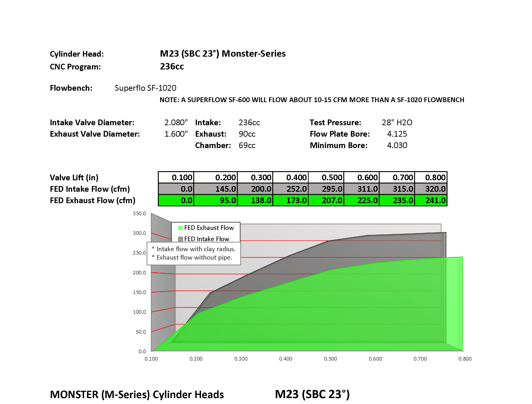Click the FED Intake Flow legend label

(206, 239)
